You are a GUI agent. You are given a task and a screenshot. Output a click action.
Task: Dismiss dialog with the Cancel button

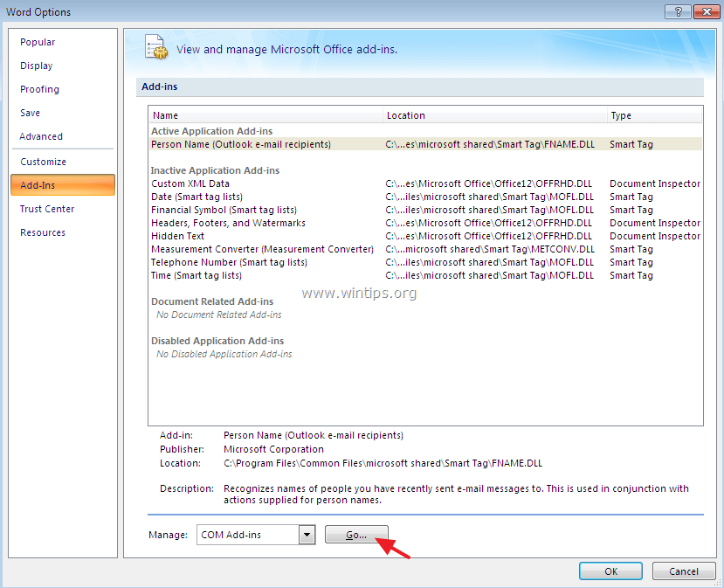[x=683, y=571]
